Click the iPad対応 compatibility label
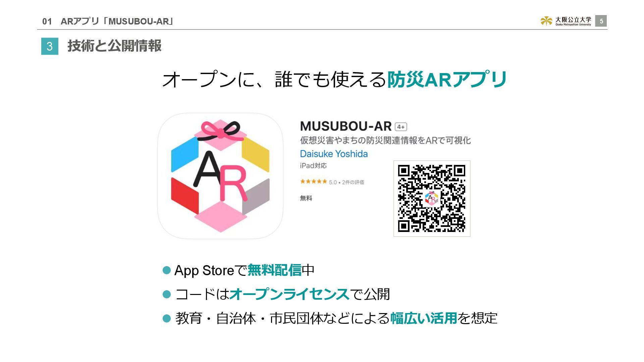Screen dimensions: 644x362 tap(313, 166)
